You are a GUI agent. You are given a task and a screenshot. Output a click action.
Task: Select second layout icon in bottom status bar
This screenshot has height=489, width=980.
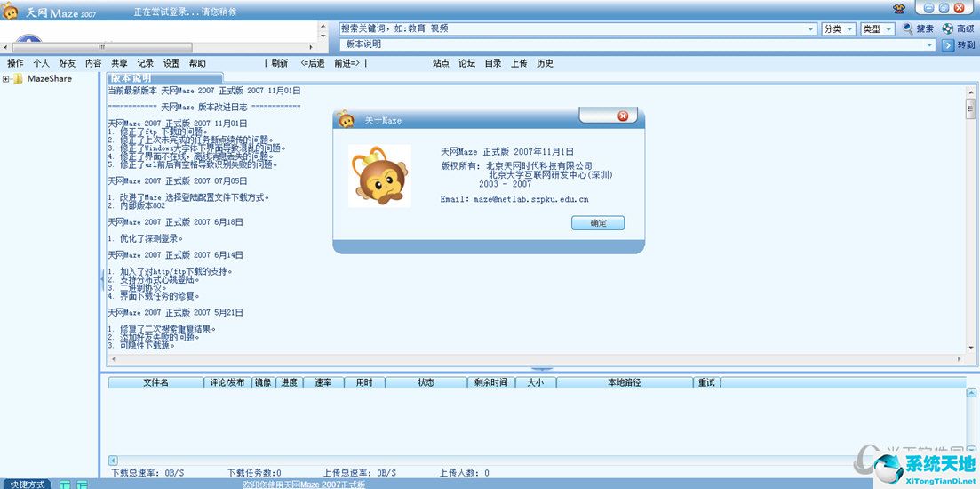(82, 484)
